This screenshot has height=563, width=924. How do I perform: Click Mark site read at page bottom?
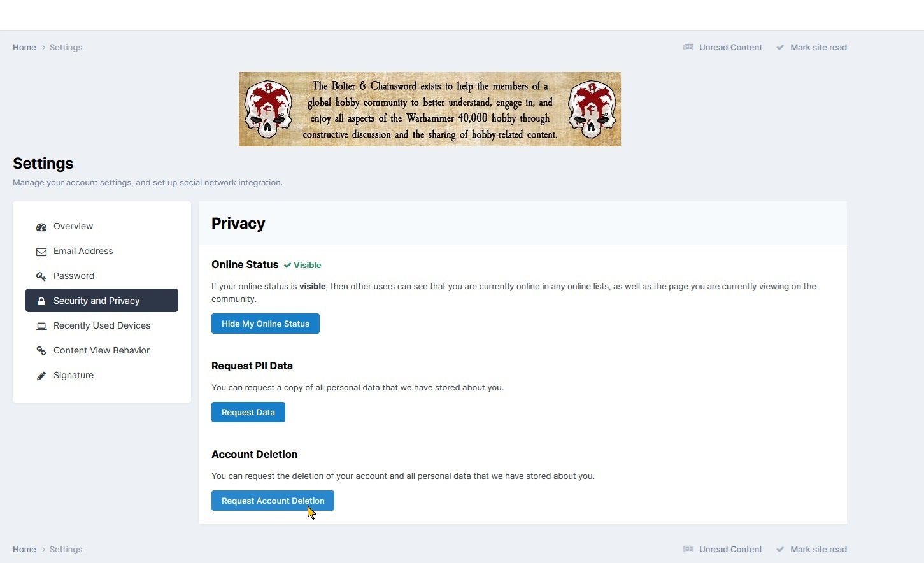tap(818, 549)
